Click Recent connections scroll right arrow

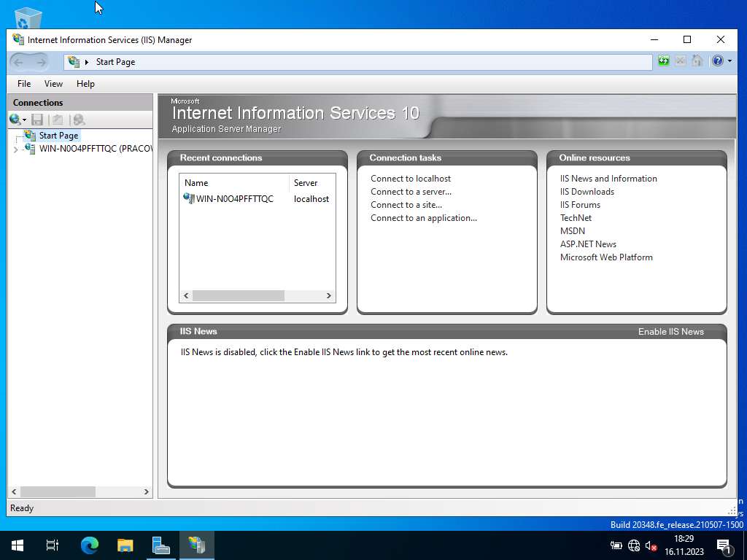coord(329,296)
